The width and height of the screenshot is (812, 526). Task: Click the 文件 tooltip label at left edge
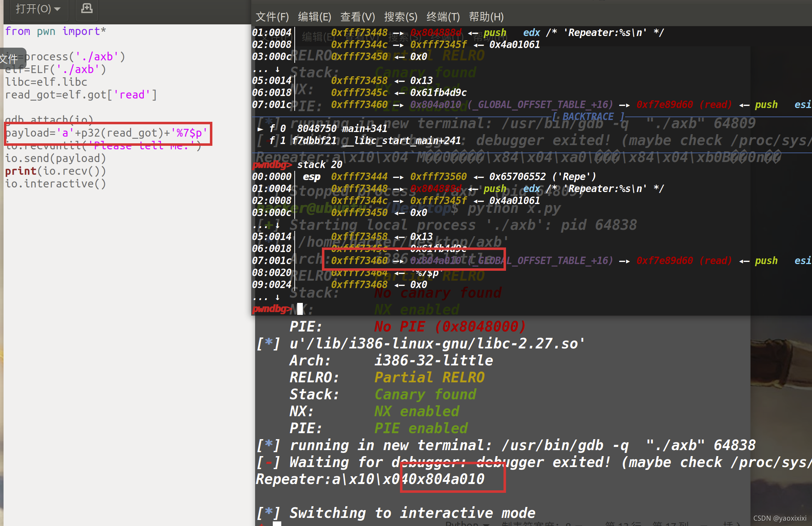click(9, 59)
